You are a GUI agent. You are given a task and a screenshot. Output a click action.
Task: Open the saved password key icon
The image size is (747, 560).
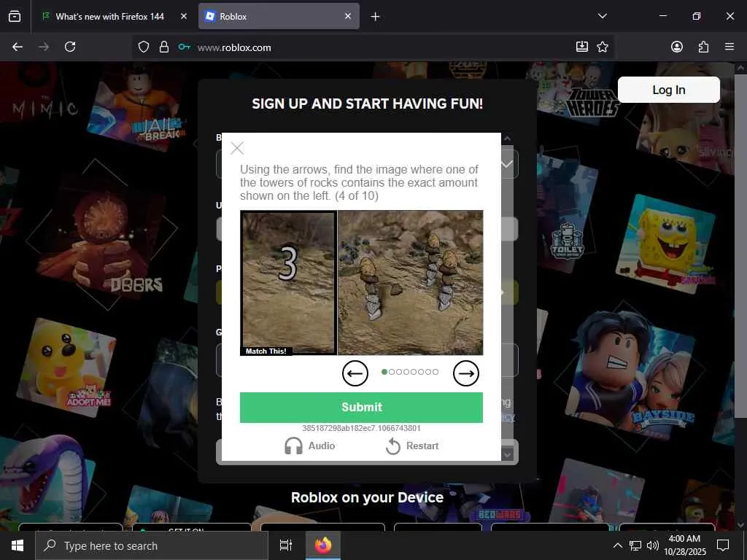tap(184, 47)
